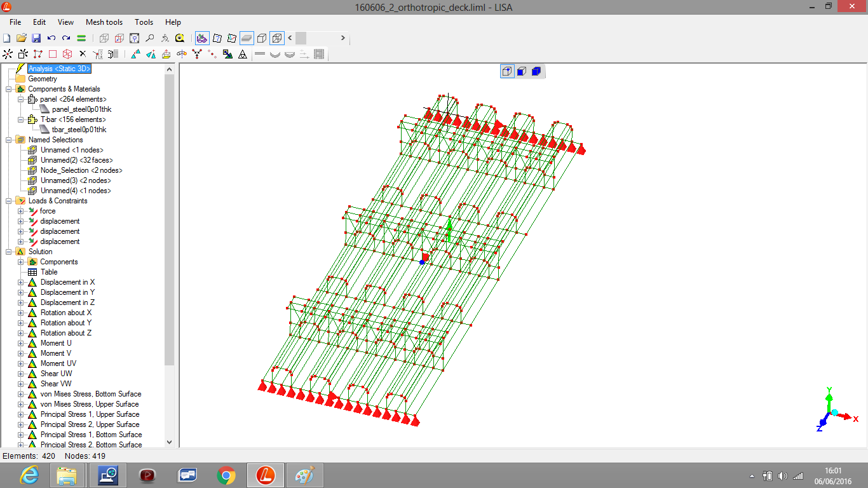
Task: Click the Save file toolbar icon
Action: pyautogui.click(x=36, y=38)
